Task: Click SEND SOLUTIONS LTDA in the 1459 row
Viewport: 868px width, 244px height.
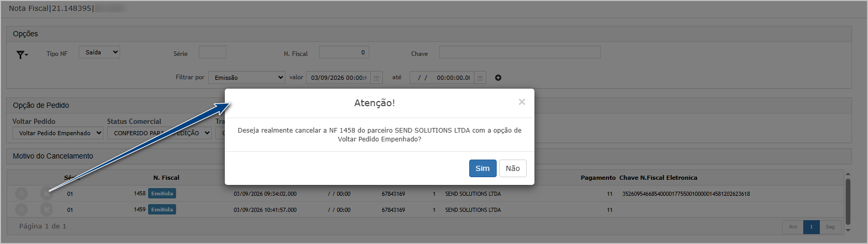Action: coord(473,210)
